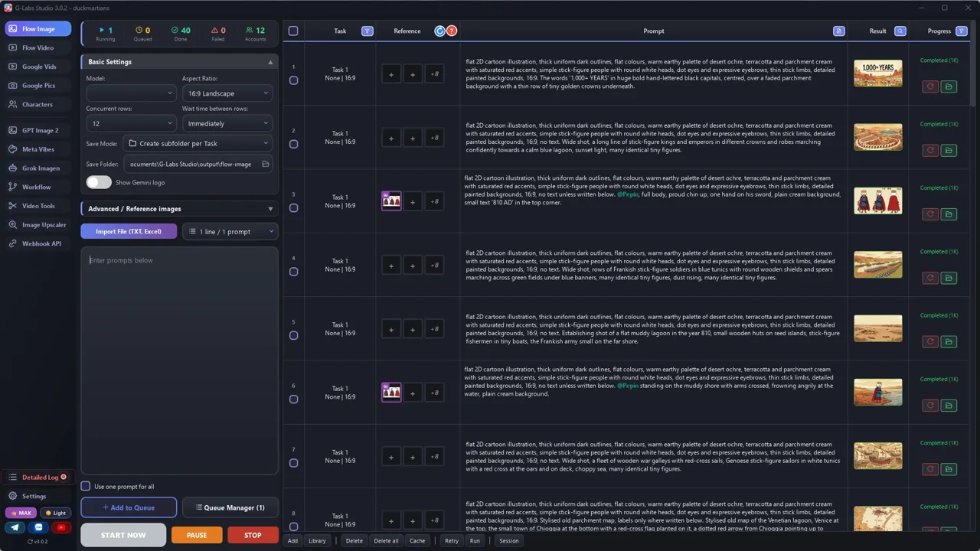Select the checkbox for row 3
This screenshot has width=980, height=551.
[293, 208]
